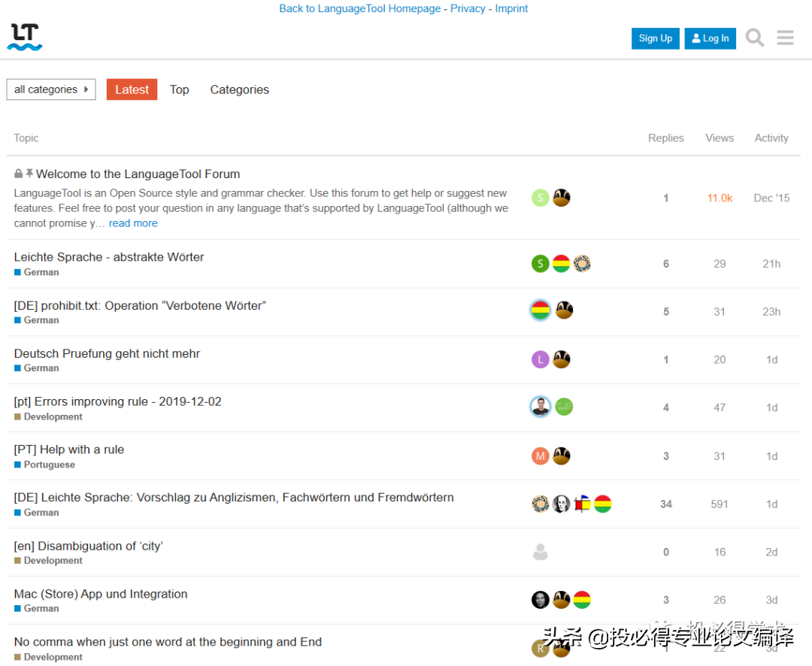Viewport: 812px width, 666px height.
Task: Click sketch portrait avatar in Anglizismen topic row
Action: pyautogui.click(x=561, y=504)
